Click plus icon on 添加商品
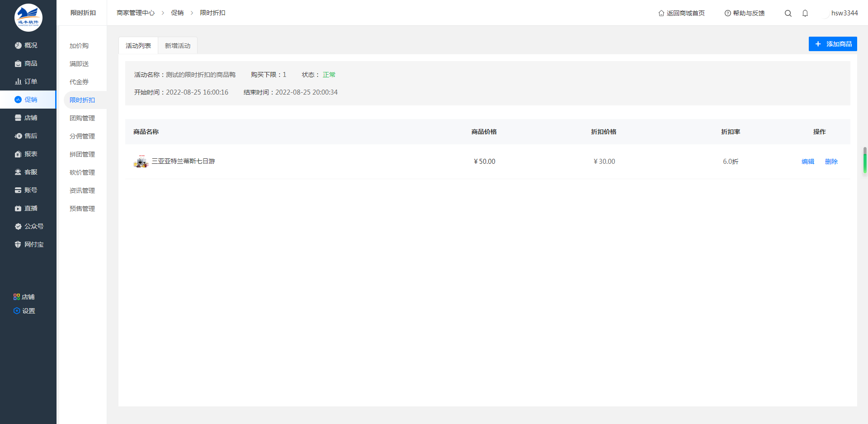 818,44
